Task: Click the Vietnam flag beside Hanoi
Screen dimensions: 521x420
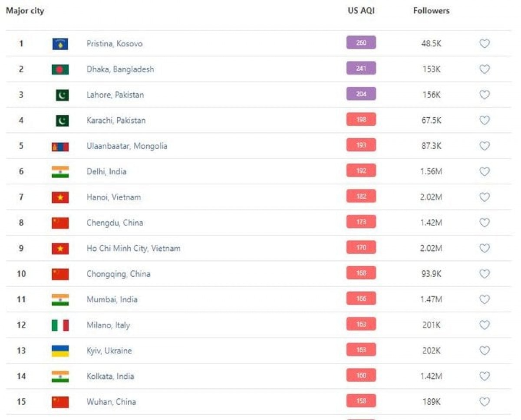Action: [60, 197]
